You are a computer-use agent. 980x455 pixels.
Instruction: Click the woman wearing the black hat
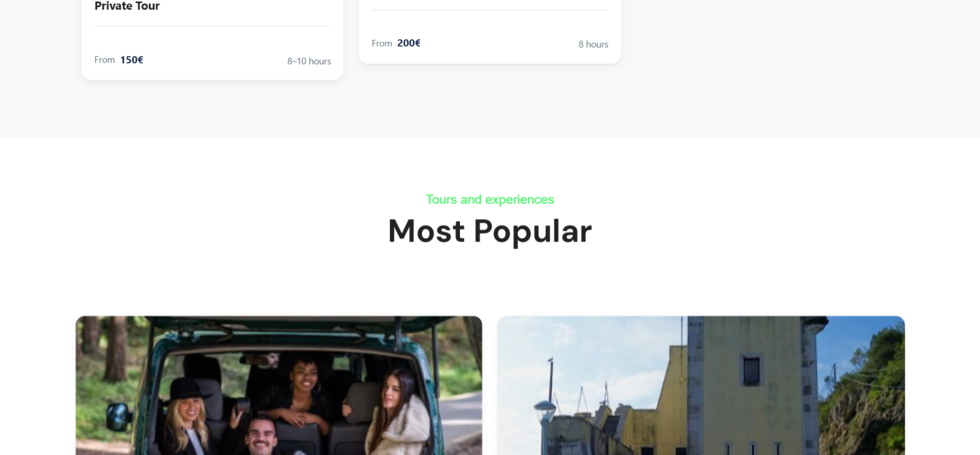tap(185, 417)
